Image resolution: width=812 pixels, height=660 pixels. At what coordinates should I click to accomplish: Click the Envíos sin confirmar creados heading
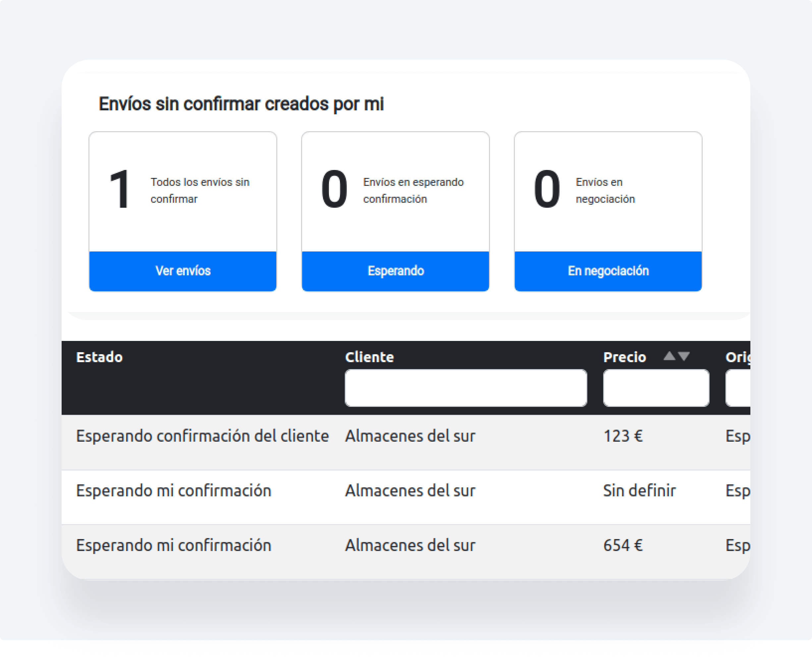241,104
